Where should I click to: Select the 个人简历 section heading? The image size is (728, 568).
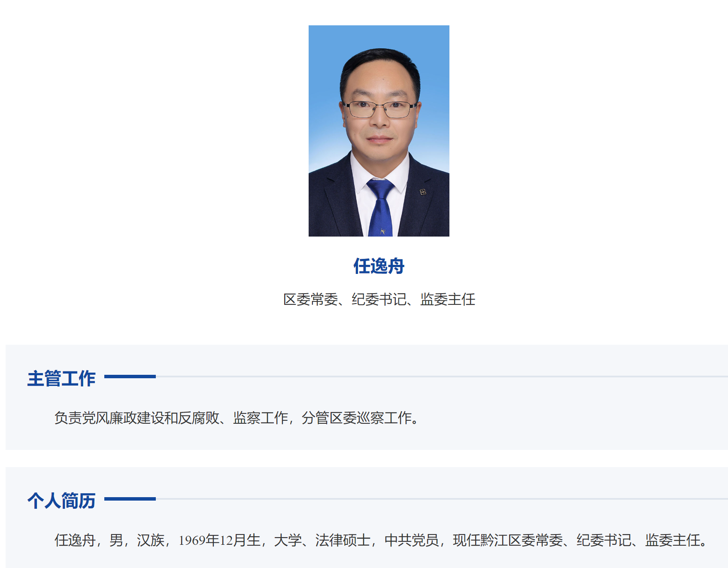coord(61,501)
